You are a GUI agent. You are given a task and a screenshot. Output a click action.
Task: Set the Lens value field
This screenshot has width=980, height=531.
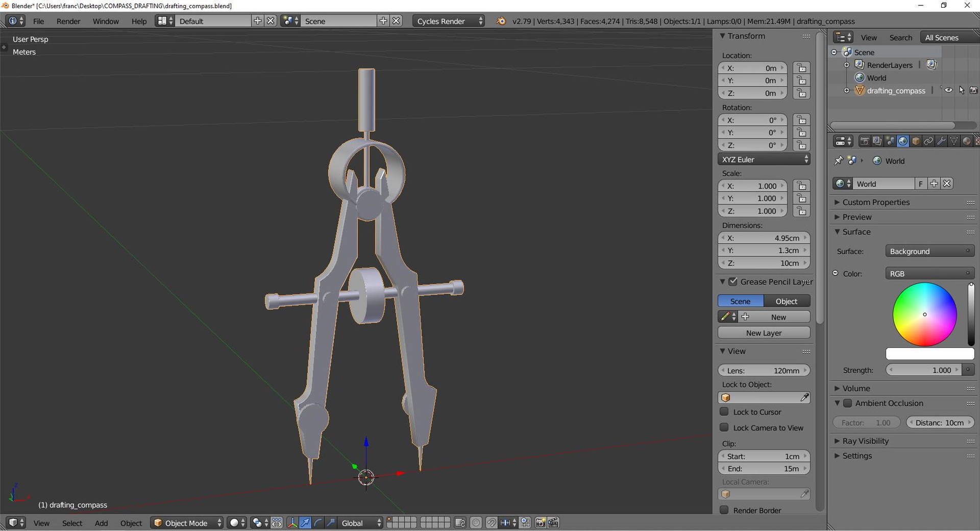point(764,370)
